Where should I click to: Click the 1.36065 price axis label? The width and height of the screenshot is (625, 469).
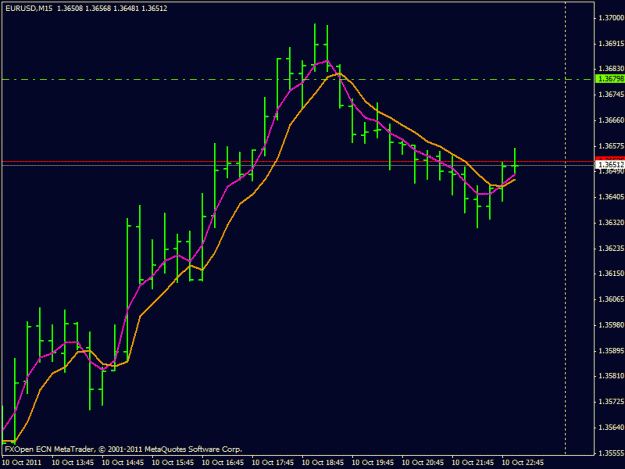tap(611, 299)
